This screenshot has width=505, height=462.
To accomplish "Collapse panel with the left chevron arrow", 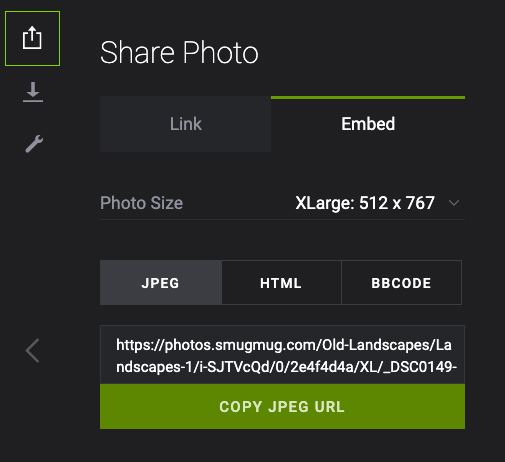I will 32,350.
